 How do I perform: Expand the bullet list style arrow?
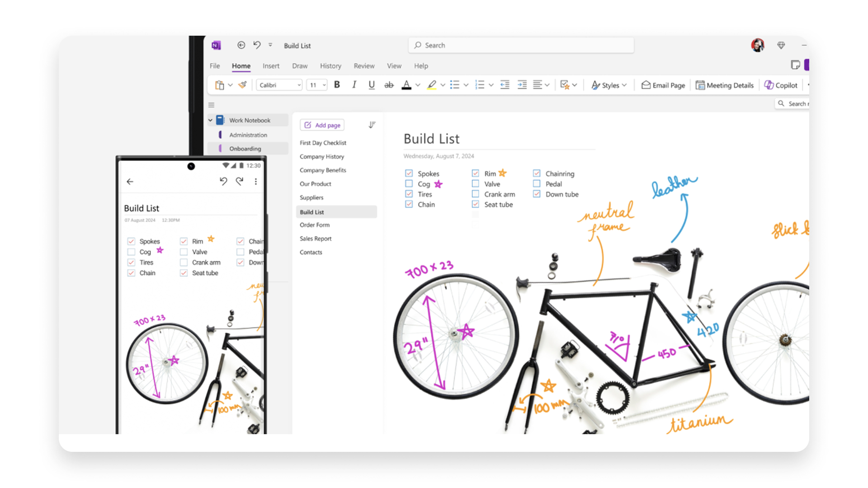click(466, 85)
